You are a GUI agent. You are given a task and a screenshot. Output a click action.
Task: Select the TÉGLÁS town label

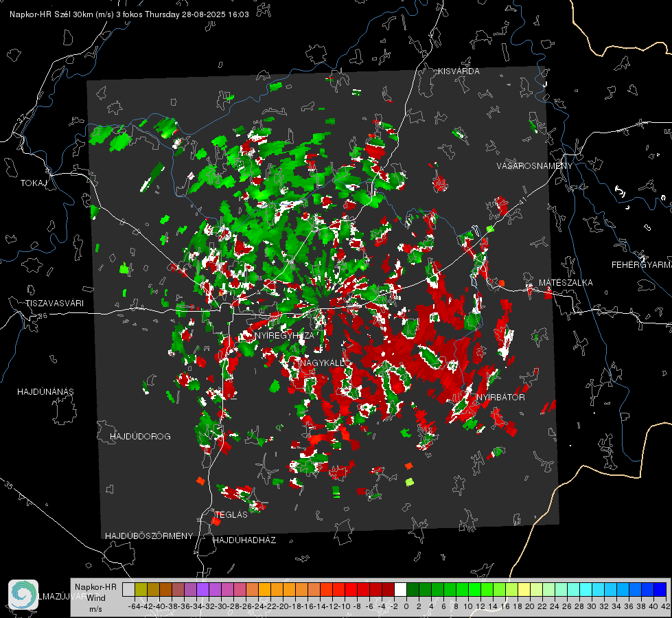(231, 515)
